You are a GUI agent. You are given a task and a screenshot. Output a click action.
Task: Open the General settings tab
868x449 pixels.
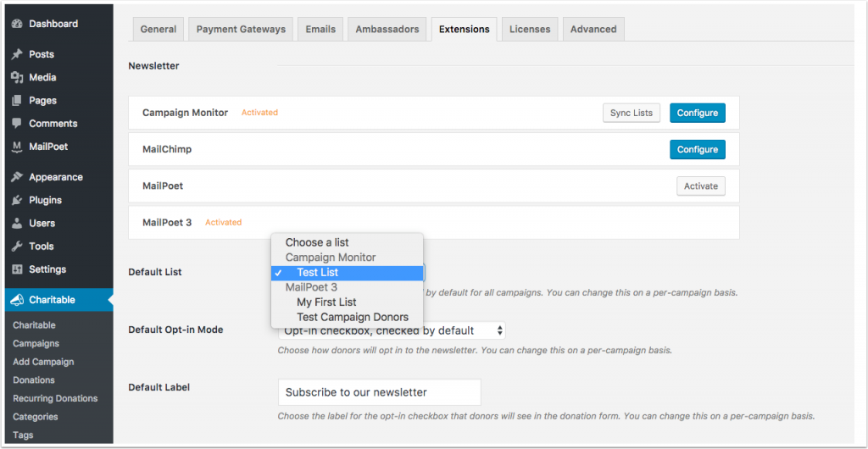pos(159,30)
